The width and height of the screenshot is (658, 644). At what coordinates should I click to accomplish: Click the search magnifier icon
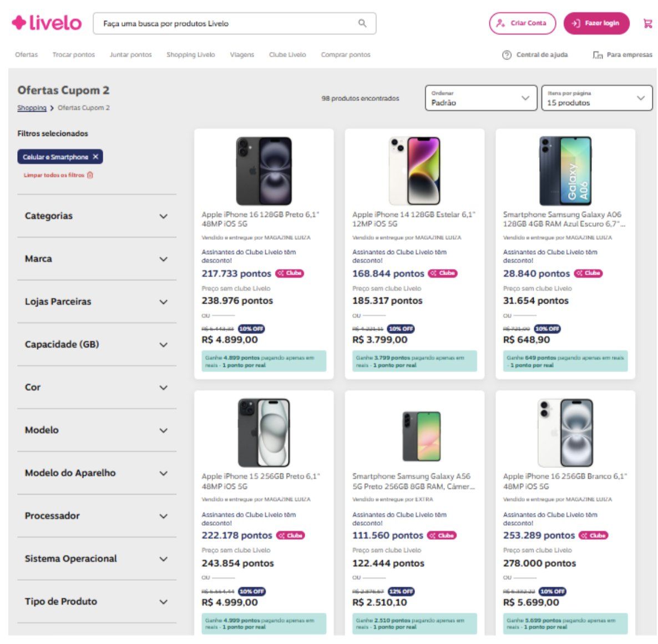coord(362,23)
